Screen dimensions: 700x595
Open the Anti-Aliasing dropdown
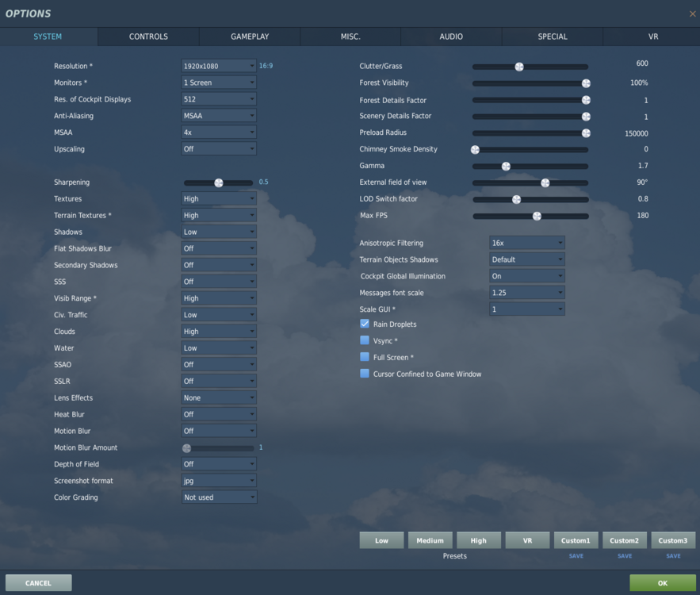219,115
